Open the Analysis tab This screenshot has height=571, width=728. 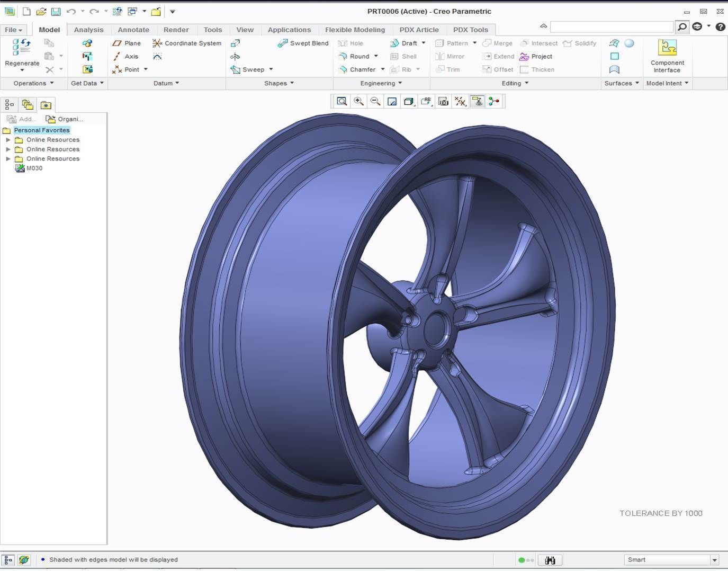[88, 30]
